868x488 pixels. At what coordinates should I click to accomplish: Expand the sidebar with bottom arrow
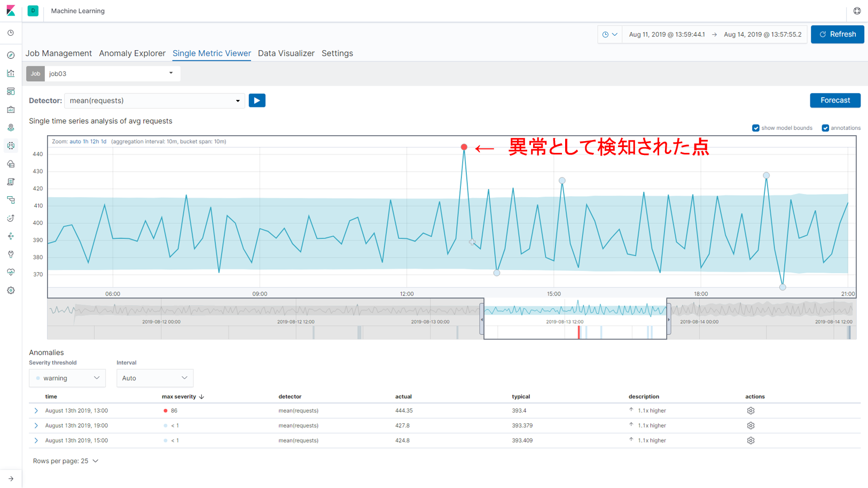[x=11, y=479]
